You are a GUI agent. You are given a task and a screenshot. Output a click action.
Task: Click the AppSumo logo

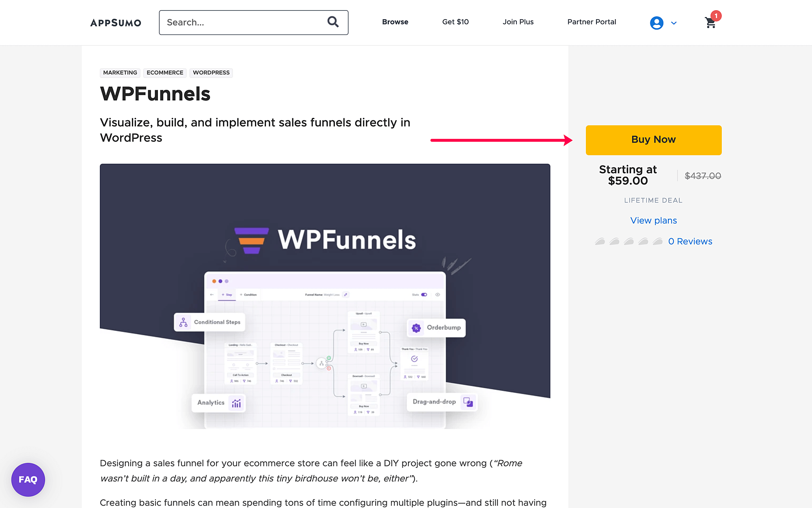pyautogui.click(x=116, y=23)
